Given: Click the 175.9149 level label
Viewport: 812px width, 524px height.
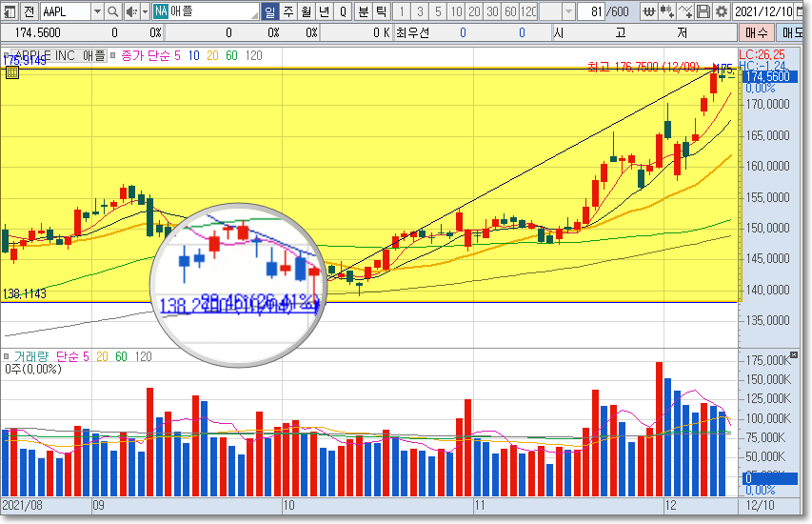Looking at the screenshot, I should coord(25,61).
